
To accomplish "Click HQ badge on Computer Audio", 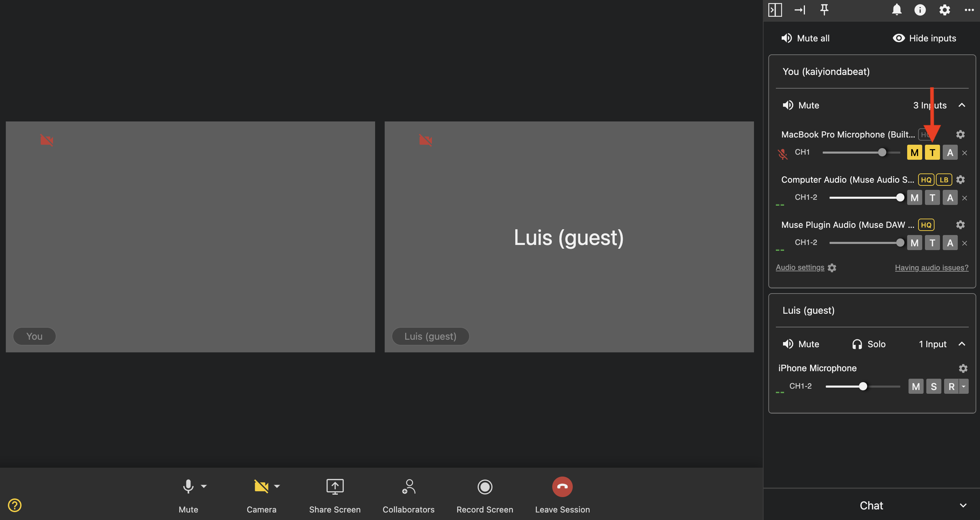I will (x=926, y=180).
